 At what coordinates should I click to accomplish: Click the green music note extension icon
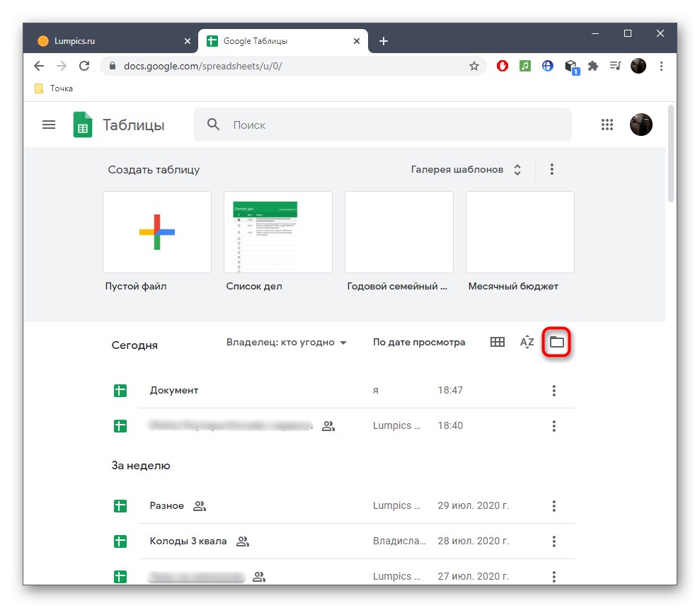tap(525, 66)
